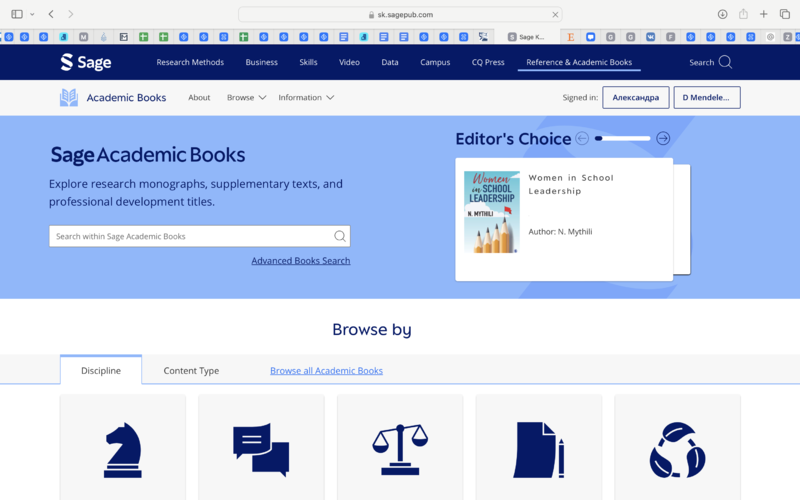Toggle the Safari sidebar button

[x=17, y=14]
